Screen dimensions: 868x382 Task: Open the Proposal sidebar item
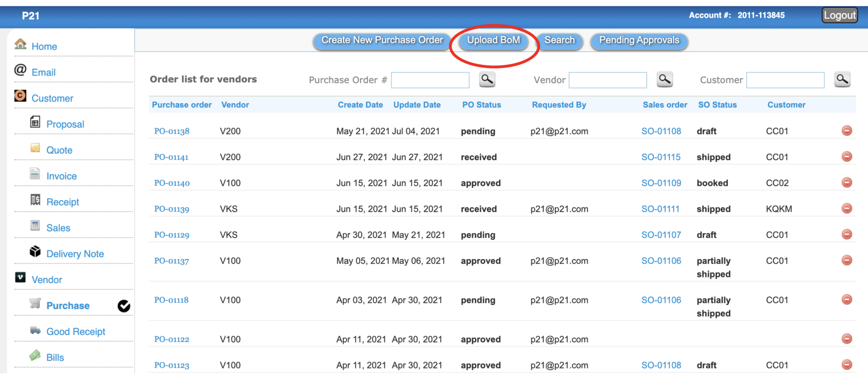(x=65, y=124)
